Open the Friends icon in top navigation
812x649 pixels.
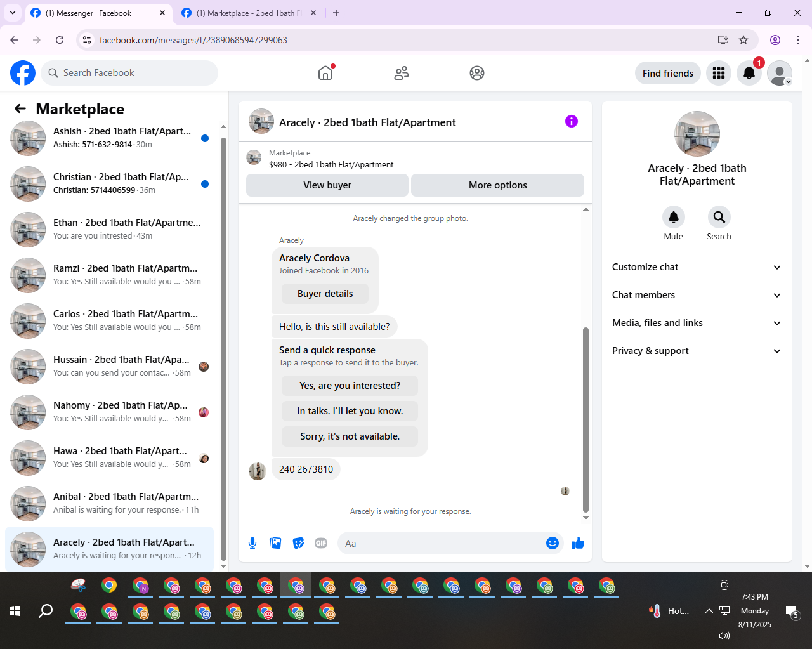[x=402, y=73]
